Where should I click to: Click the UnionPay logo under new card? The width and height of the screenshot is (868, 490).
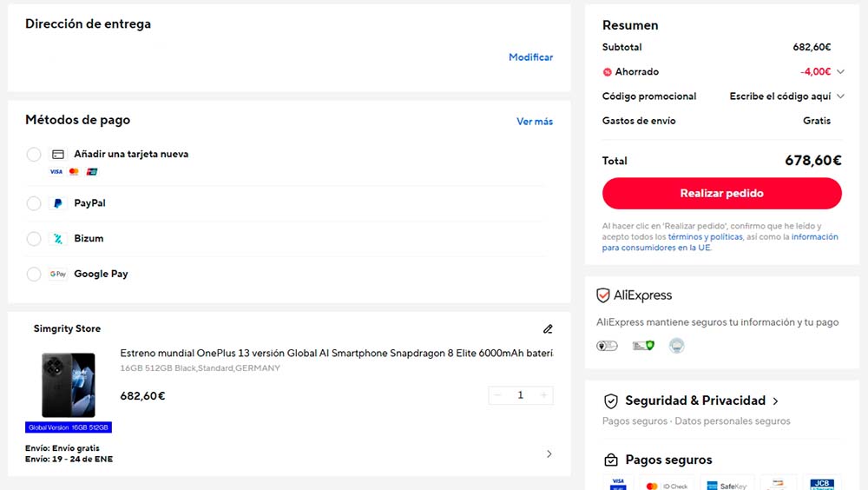click(x=92, y=172)
